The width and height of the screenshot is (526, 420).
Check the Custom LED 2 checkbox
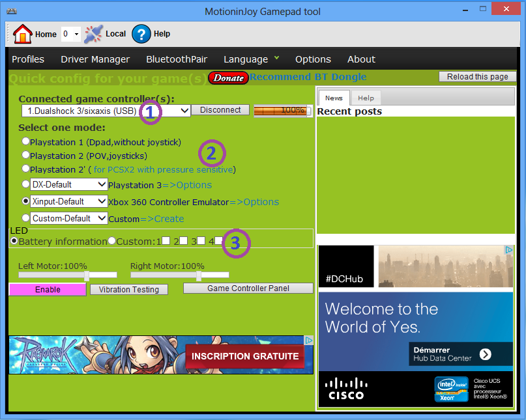(x=184, y=241)
